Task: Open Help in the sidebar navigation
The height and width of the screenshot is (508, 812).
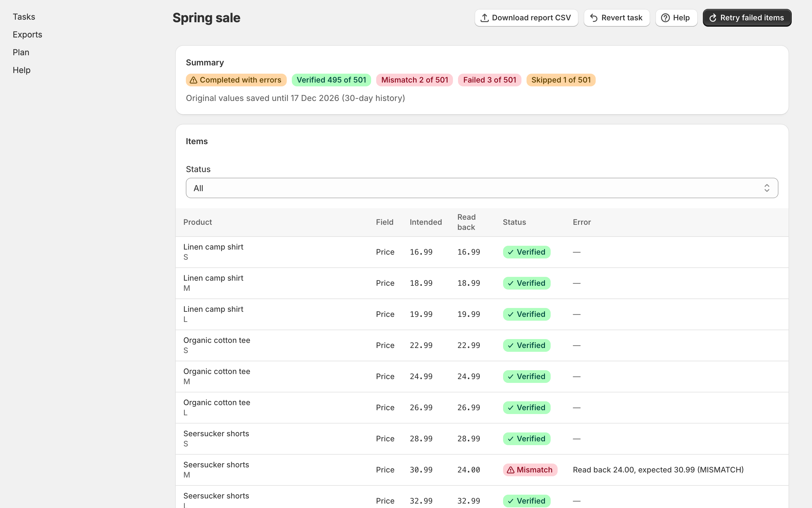Action: pyautogui.click(x=22, y=70)
